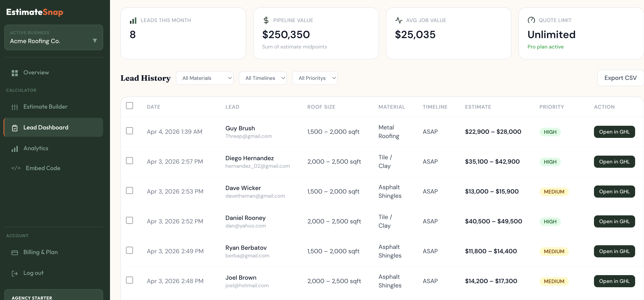Screen dimensions: 644x300
Task: Click the Export CSV button
Action: tap(620, 78)
